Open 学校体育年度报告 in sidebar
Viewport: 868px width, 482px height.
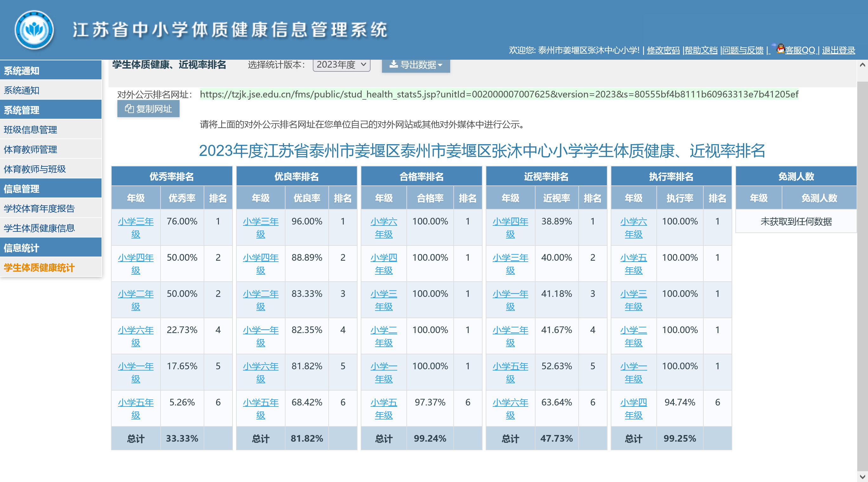[50, 208]
